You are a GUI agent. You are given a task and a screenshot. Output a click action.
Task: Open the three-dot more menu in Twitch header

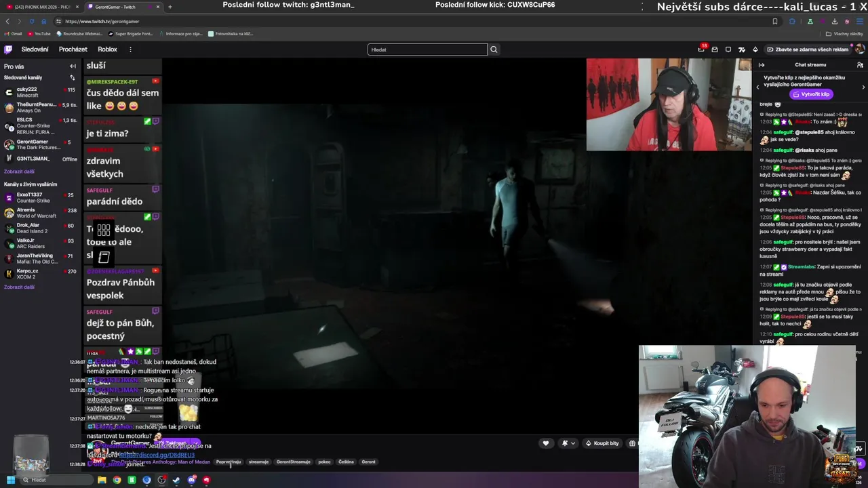tap(130, 49)
